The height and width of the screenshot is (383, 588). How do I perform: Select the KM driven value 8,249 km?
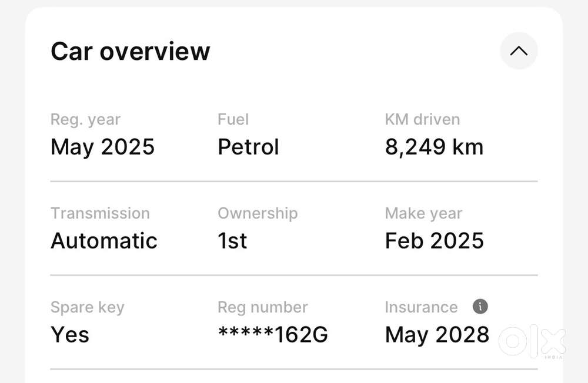tap(434, 147)
